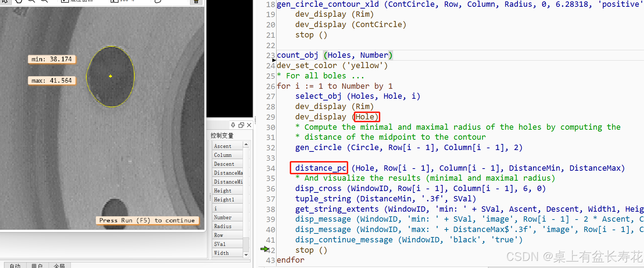Click "dev_set_color ('yellow')" on line 24
Screen dimensions: 644x268
coord(332,66)
